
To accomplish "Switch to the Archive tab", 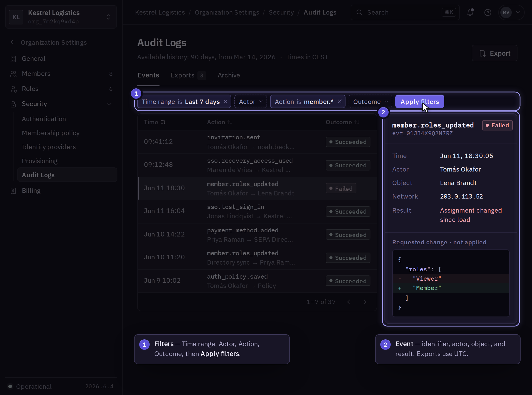I will point(229,75).
